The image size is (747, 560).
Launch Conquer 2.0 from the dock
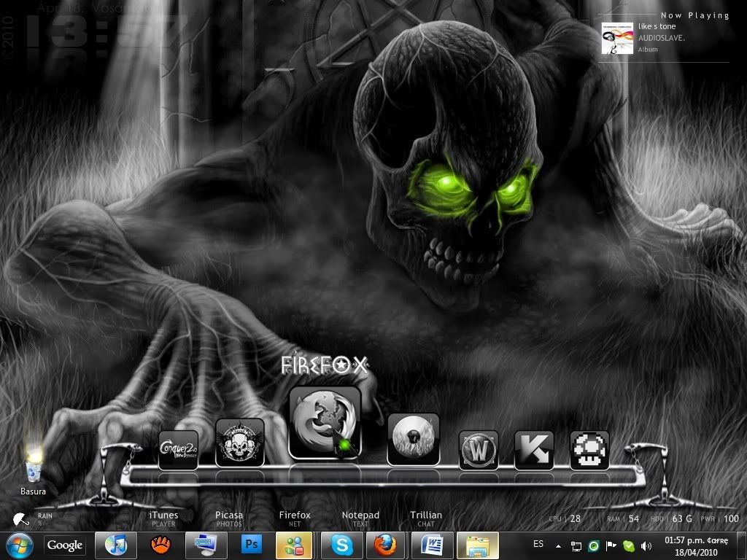tap(178, 450)
